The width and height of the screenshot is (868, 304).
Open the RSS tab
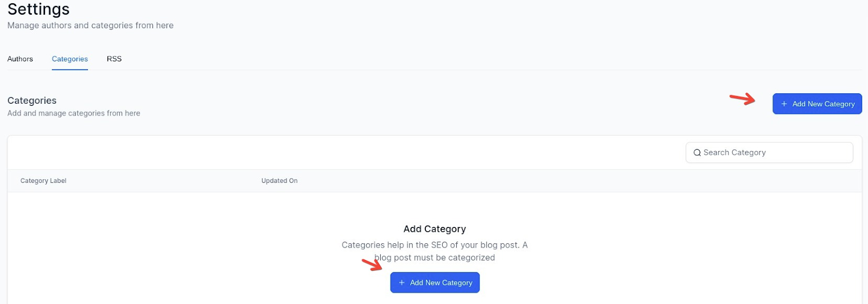pyautogui.click(x=114, y=59)
